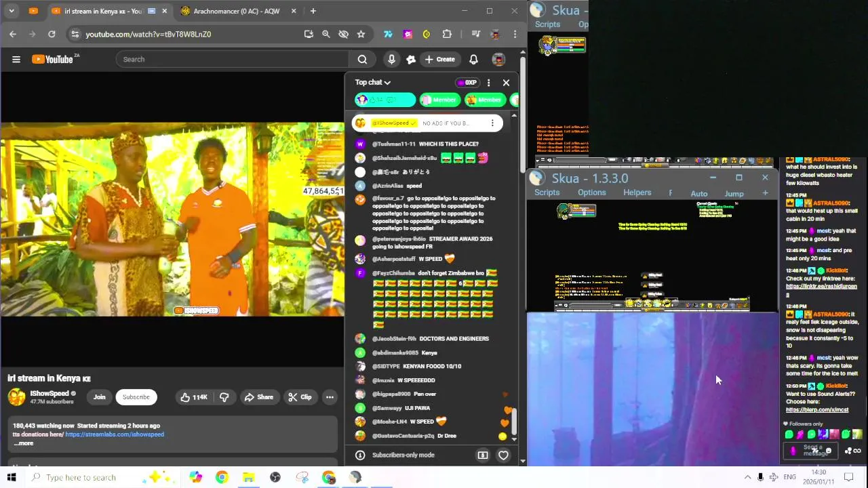Open pinned message options three dots

pyautogui.click(x=492, y=123)
